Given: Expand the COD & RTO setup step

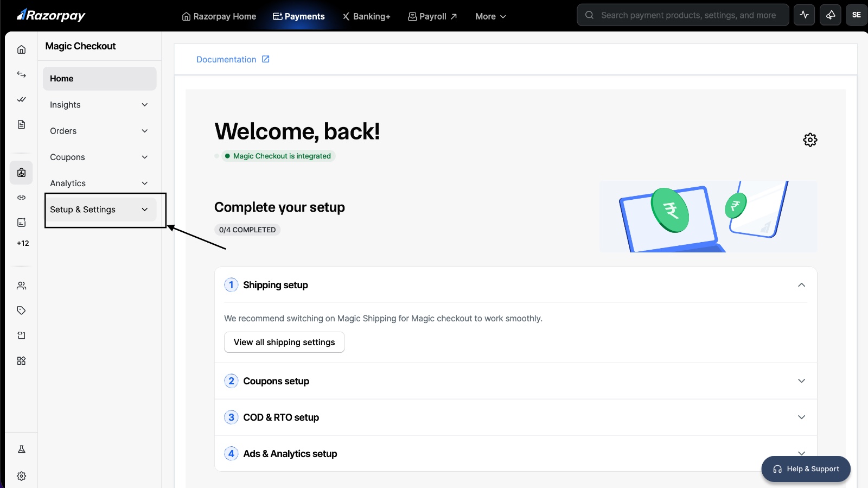Looking at the screenshot, I should point(515,417).
